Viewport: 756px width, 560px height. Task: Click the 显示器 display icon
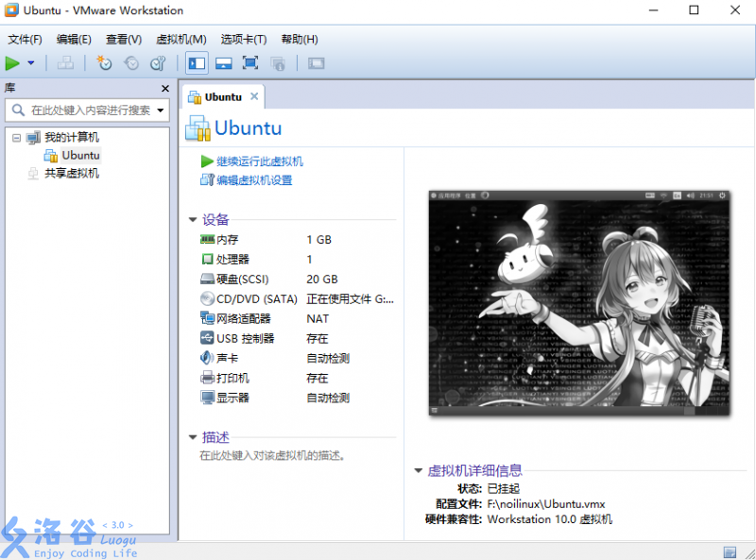207,398
